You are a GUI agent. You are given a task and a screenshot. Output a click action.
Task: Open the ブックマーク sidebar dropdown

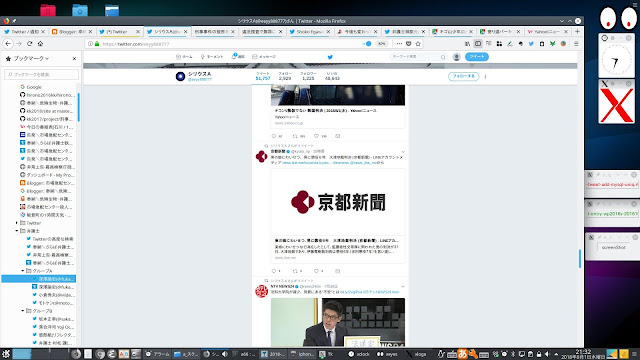pos(31,59)
